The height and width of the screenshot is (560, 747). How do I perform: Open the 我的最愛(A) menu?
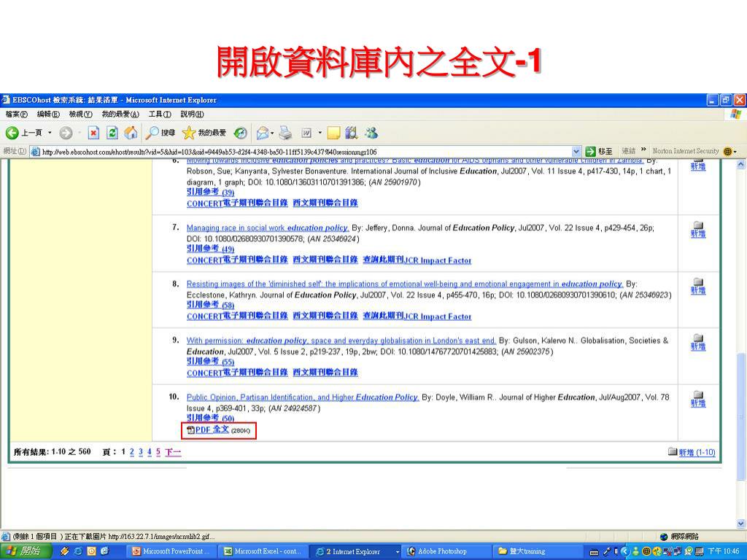[x=120, y=114]
